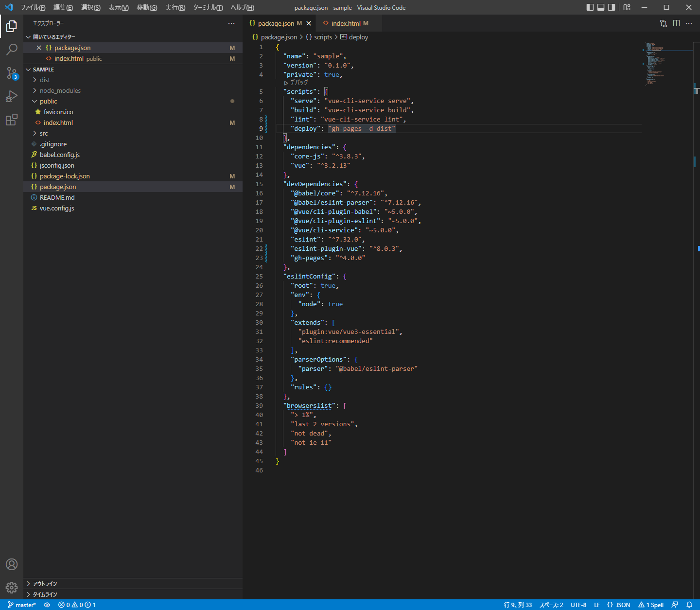Open index.html in open editors list

[133, 58]
